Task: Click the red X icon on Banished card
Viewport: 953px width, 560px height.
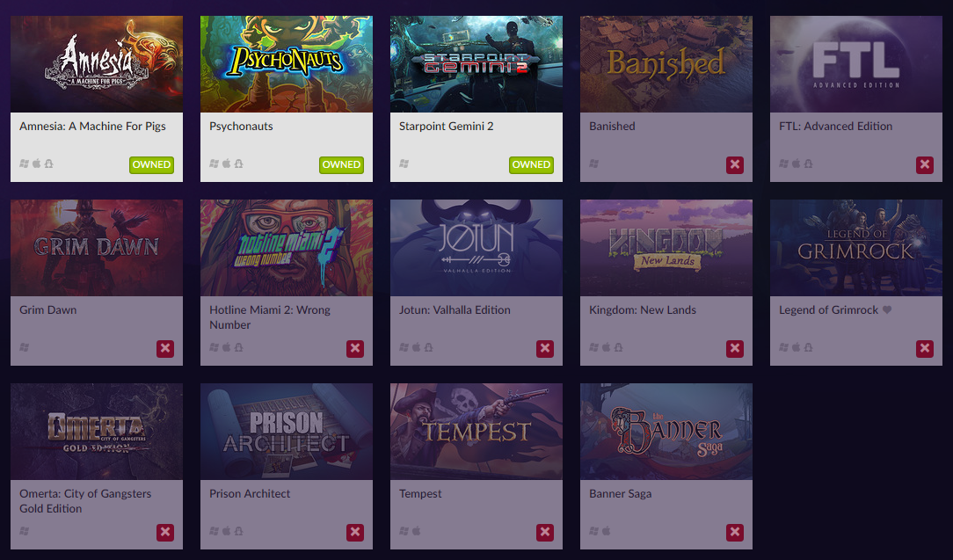Action: click(735, 164)
